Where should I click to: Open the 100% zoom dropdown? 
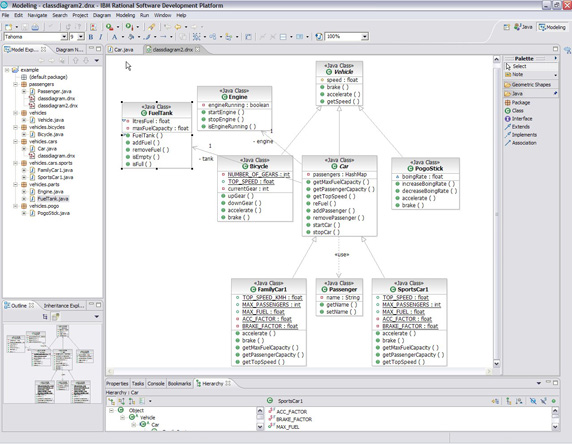tap(364, 36)
